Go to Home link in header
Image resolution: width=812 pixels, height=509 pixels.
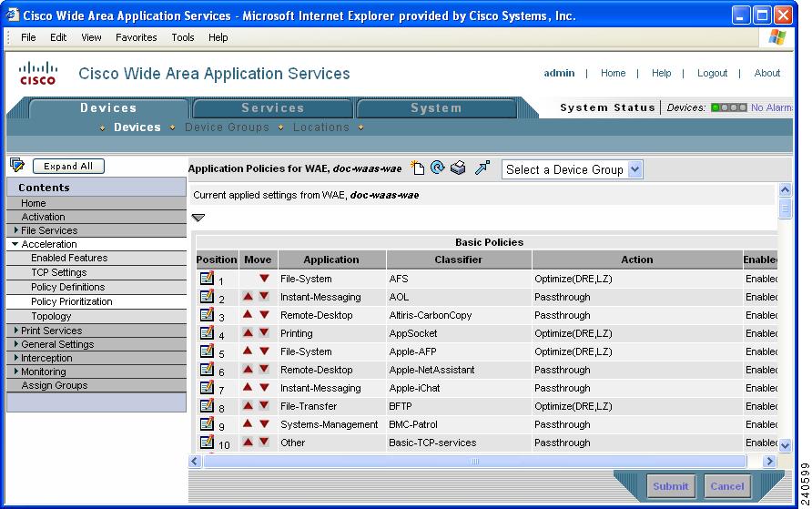(x=614, y=73)
